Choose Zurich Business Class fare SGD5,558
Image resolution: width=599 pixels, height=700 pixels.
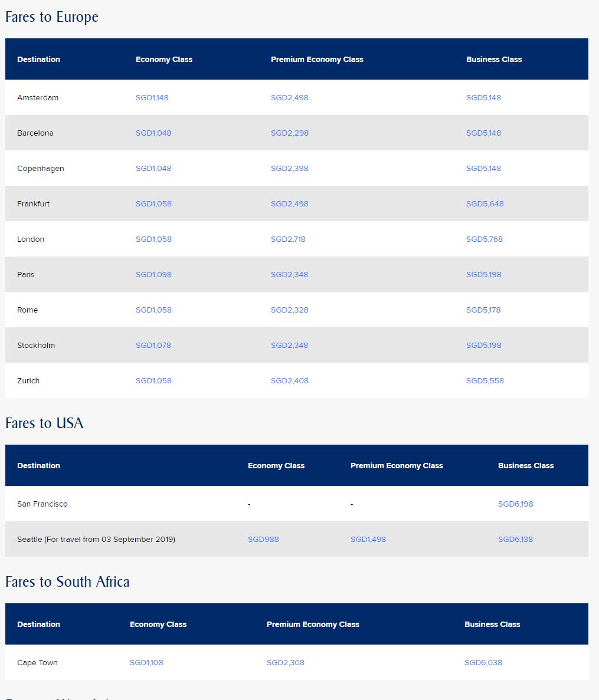(485, 381)
